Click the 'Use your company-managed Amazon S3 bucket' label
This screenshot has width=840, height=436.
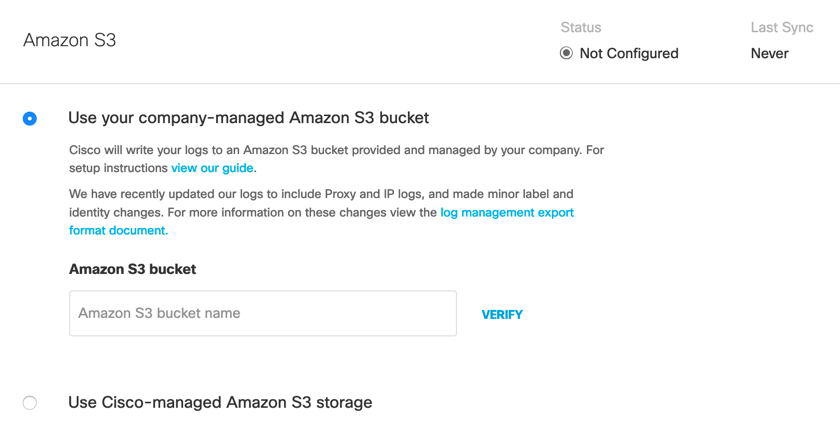click(248, 118)
